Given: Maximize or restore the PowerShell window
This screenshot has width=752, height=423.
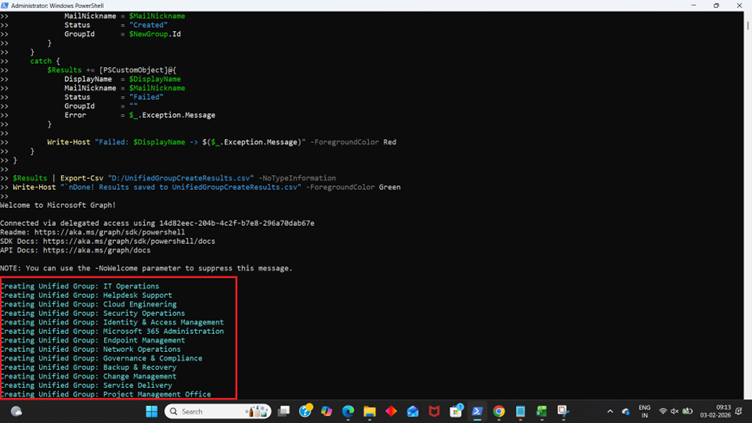Looking at the screenshot, I should click(716, 5).
